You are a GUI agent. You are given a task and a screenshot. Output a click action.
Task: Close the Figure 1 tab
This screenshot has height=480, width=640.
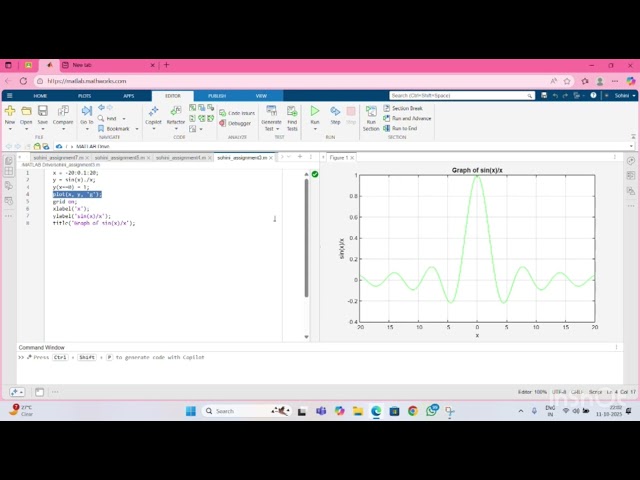click(352, 158)
